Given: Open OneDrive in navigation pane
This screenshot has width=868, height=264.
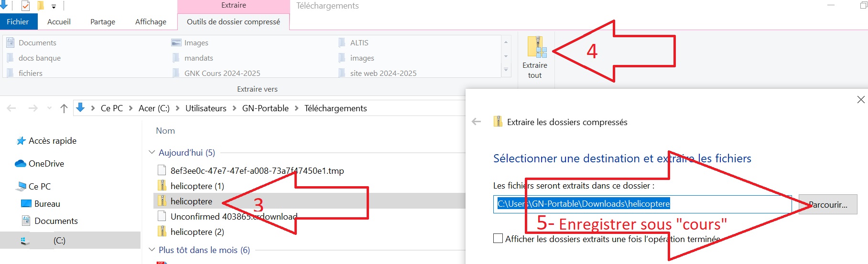Looking at the screenshot, I should [x=46, y=163].
